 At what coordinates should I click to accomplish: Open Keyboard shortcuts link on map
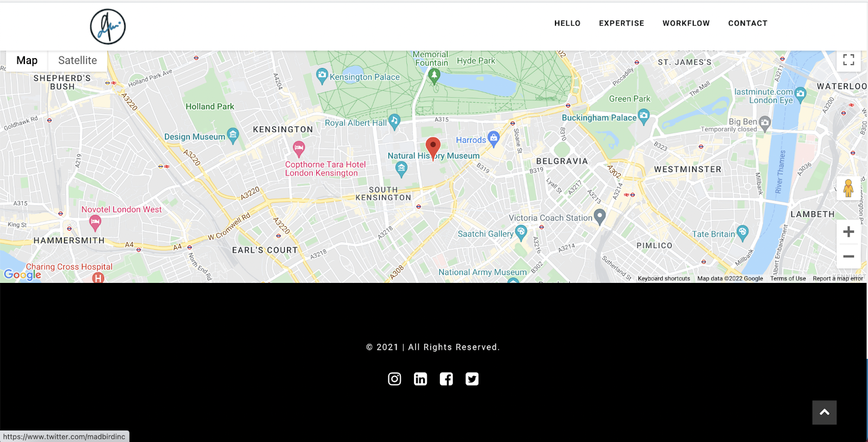pos(664,279)
